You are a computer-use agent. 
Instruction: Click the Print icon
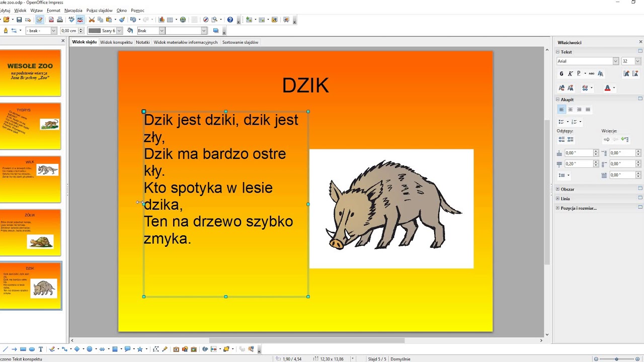tap(60, 20)
